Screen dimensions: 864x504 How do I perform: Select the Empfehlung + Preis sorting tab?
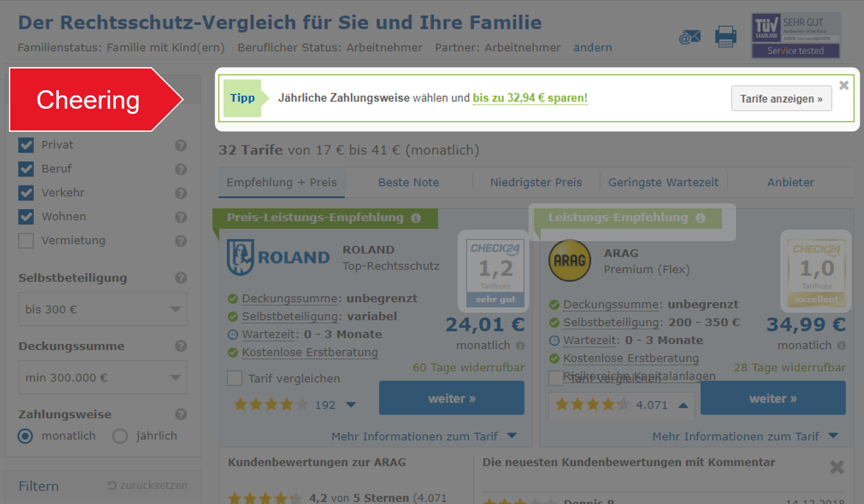282,182
